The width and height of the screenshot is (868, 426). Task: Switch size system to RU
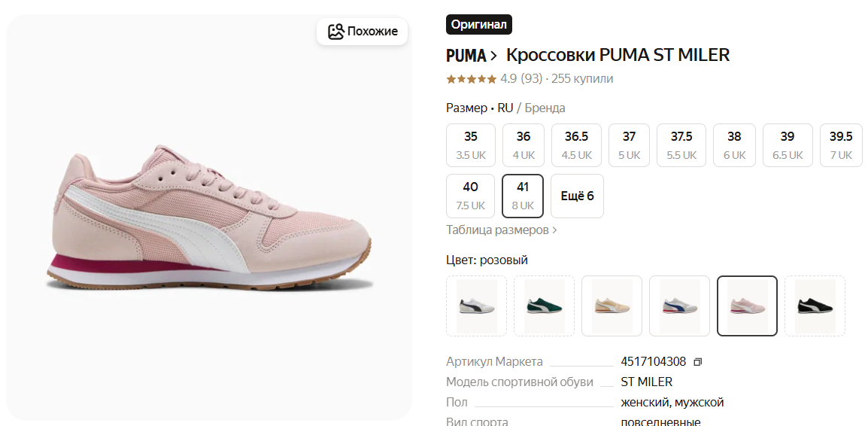[x=505, y=108]
